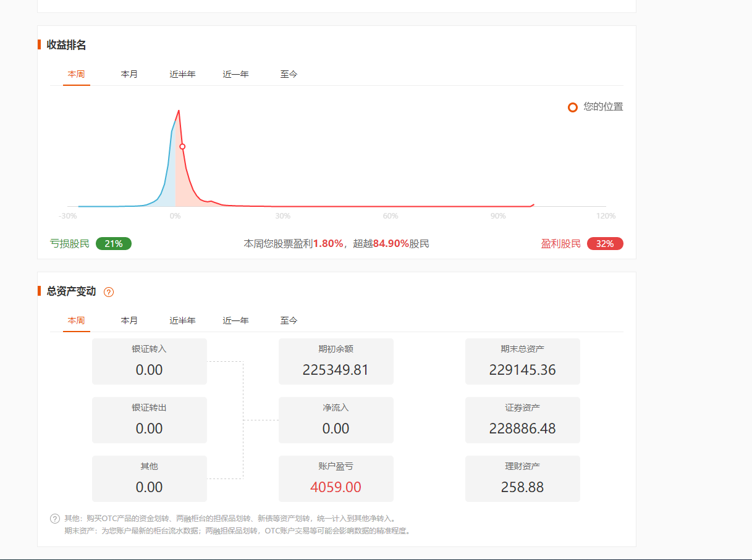
Task: Click the 1.80% weekly profit figure
Action: (x=328, y=244)
